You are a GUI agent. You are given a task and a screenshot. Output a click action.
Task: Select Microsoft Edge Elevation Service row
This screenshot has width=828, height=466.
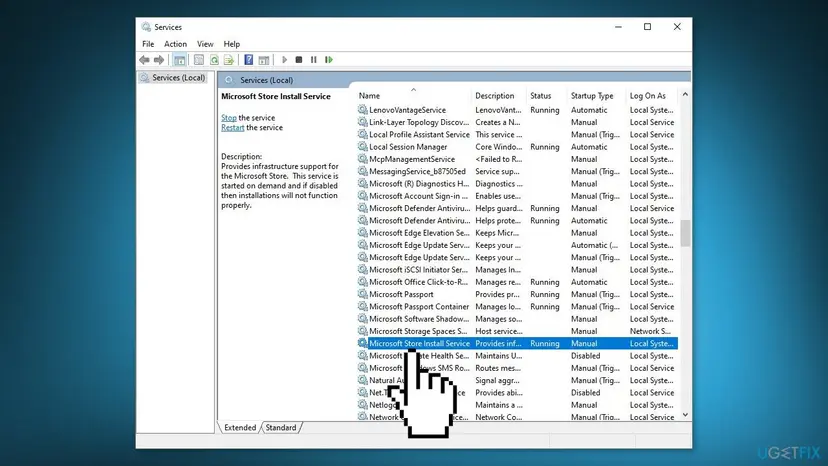(518, 233)
